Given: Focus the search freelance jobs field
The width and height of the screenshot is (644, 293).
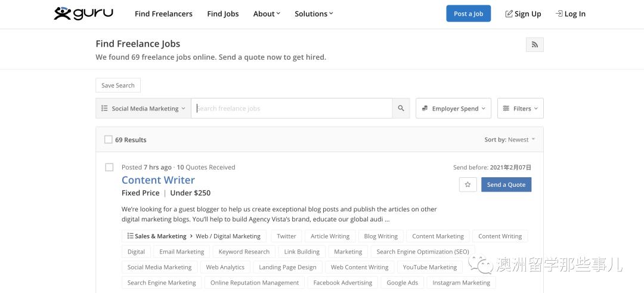Looking at the screenshot, I should [292, 109].
